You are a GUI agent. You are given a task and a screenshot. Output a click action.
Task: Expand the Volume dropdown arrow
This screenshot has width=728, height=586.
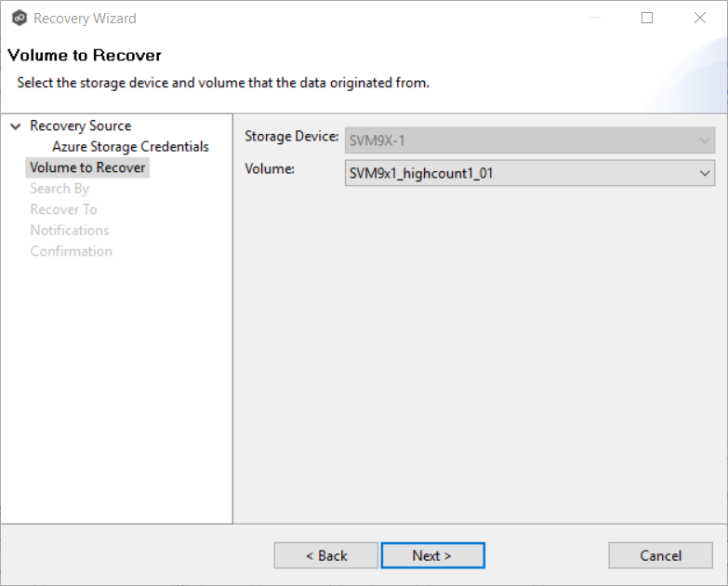(x=704, y=173)
